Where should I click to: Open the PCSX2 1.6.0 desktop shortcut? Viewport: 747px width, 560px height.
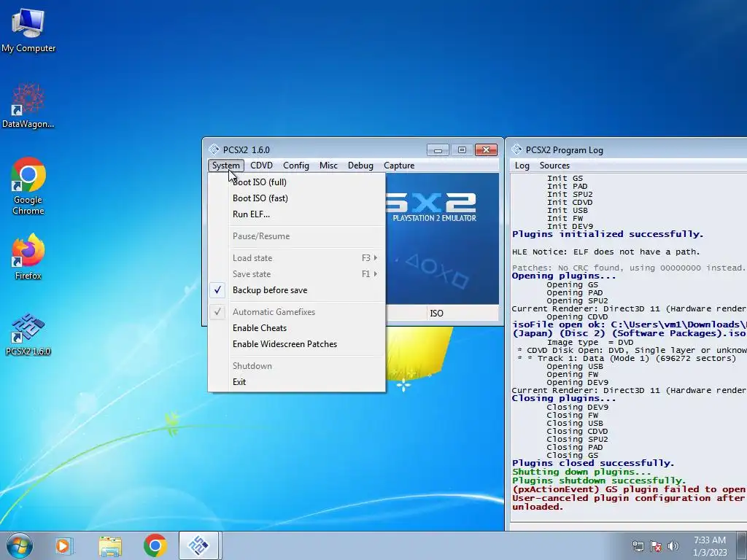[x=28, y=333]
